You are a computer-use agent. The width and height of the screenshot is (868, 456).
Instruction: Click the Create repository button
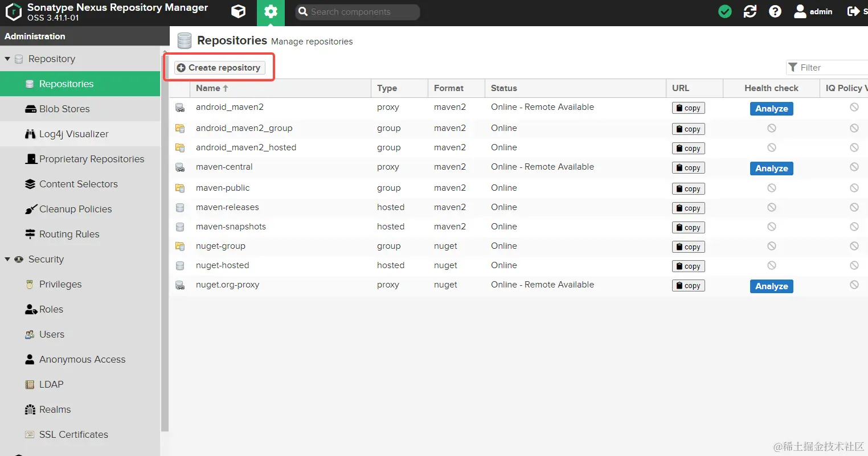[220, 68]
